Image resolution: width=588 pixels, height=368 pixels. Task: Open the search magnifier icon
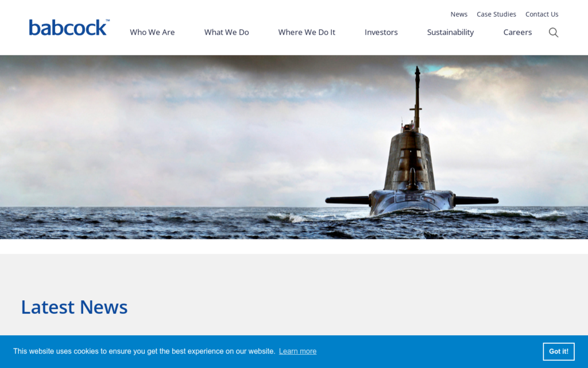coord(553,32)
